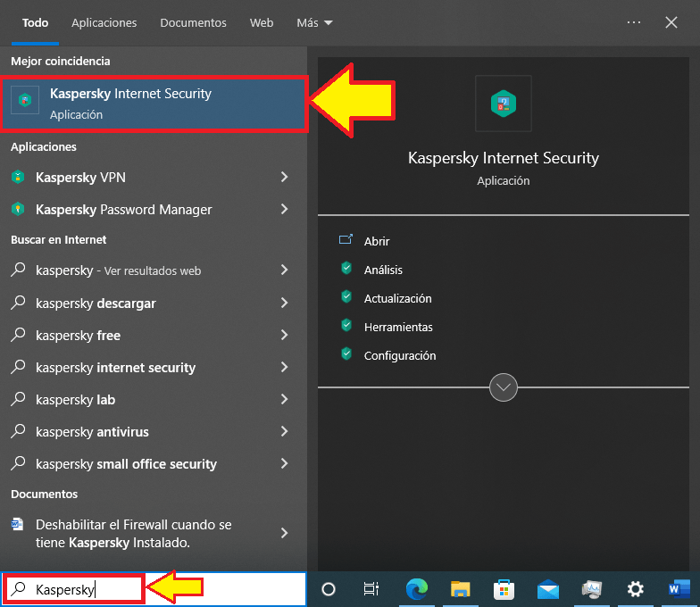Screen dimensions: 700x607
Task: Expand more actions with down chevron
Action: (x=504, y=387)
